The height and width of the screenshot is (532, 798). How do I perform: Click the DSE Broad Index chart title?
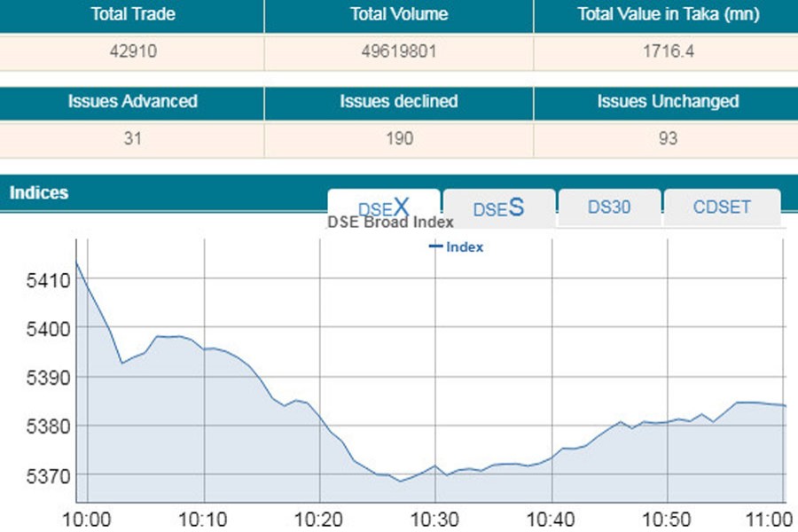(x=390, y=223)
